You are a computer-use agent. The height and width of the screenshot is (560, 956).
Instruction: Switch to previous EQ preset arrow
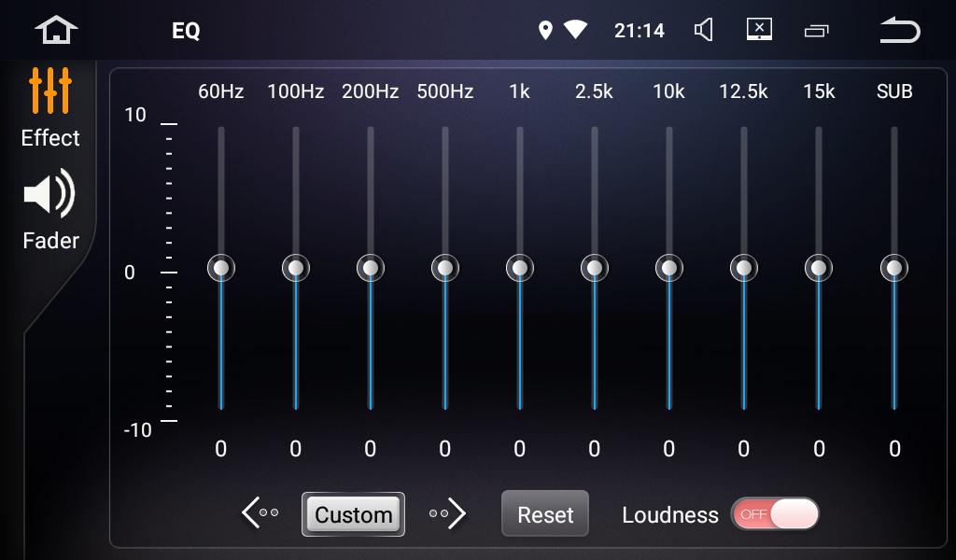[260, 512]
